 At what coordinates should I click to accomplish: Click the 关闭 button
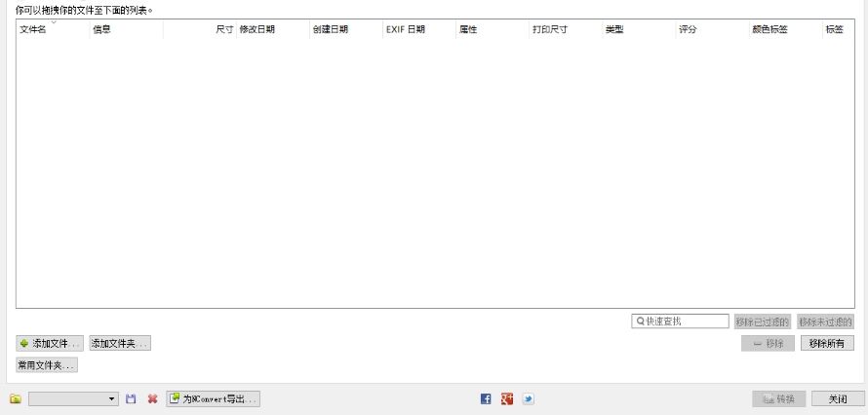tap(838, 399)
